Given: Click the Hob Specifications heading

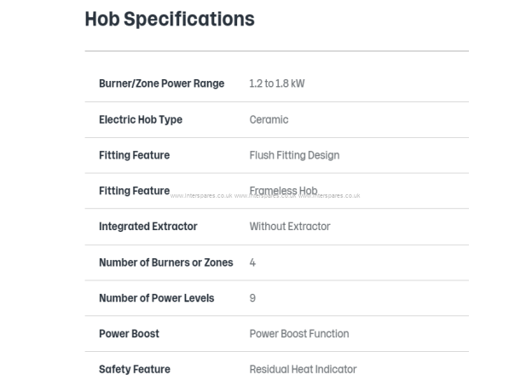Looking at the screenshot, I should 170,19.
